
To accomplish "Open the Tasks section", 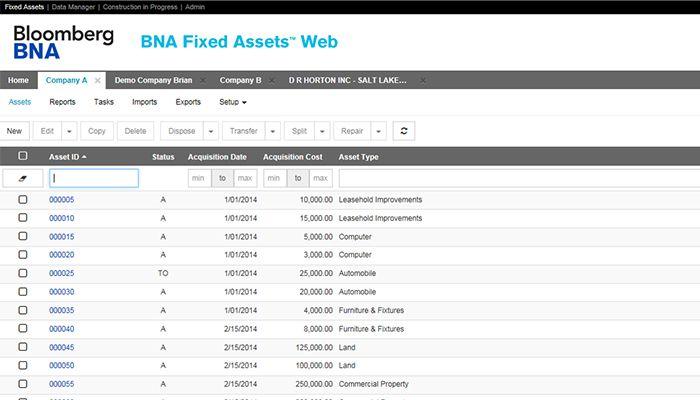I will tap(104, 102).
